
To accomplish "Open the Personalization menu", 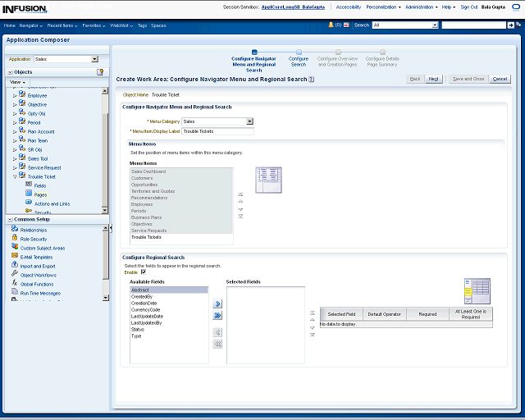I will [383, 7].
